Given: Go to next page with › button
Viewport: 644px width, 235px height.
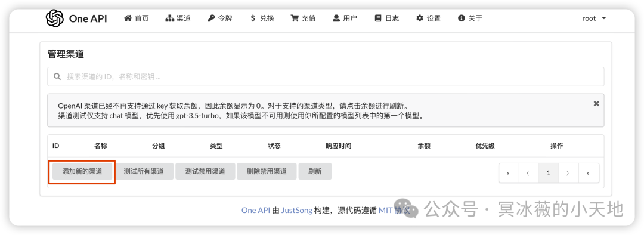Looking at the screenshot, I should click(x=568, y=173).
